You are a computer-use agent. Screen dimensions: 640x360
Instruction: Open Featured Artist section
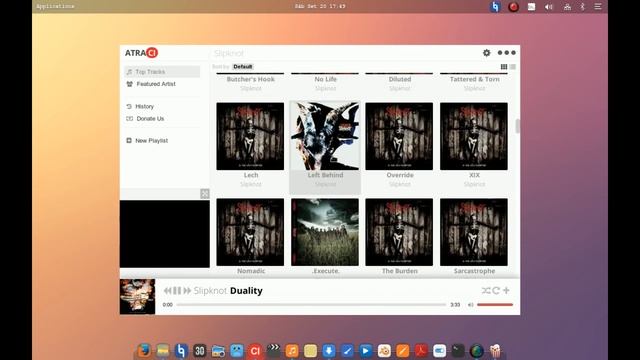coord(156,84)
